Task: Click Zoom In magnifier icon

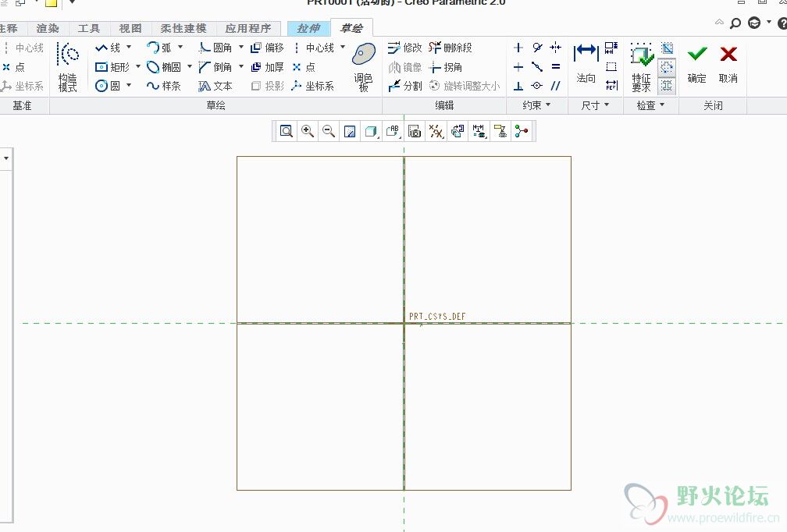Action: point(307,131)
